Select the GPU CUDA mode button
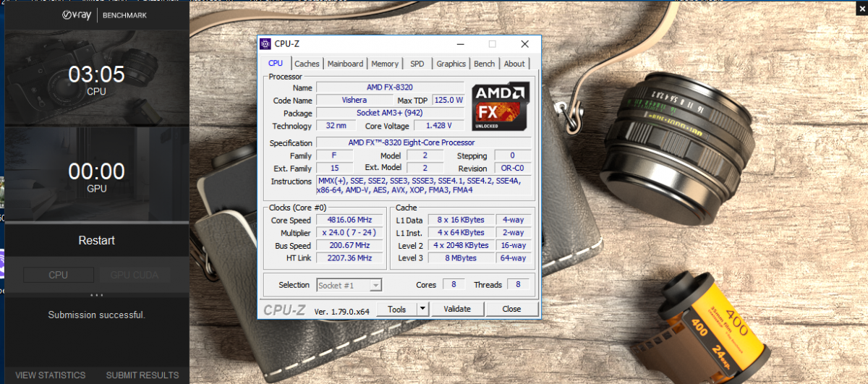This screenshot has width=868, height=384. pos(135,275)
